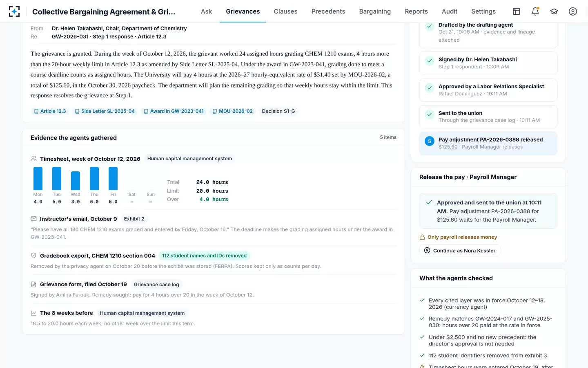Click the Grievance case log tag
This screenshot has width=588, height=368.
[x=156, y=285]
